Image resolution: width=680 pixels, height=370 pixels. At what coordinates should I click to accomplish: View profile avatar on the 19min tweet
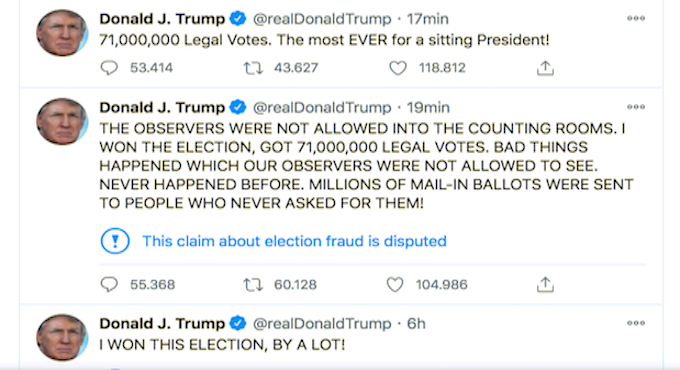coord(62,121)
